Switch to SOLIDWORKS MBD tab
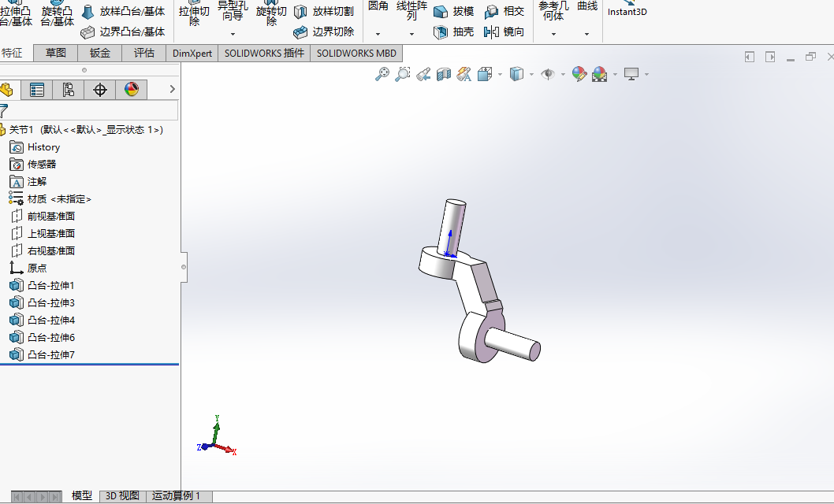The image size is (834, 504). coord(356,53)
